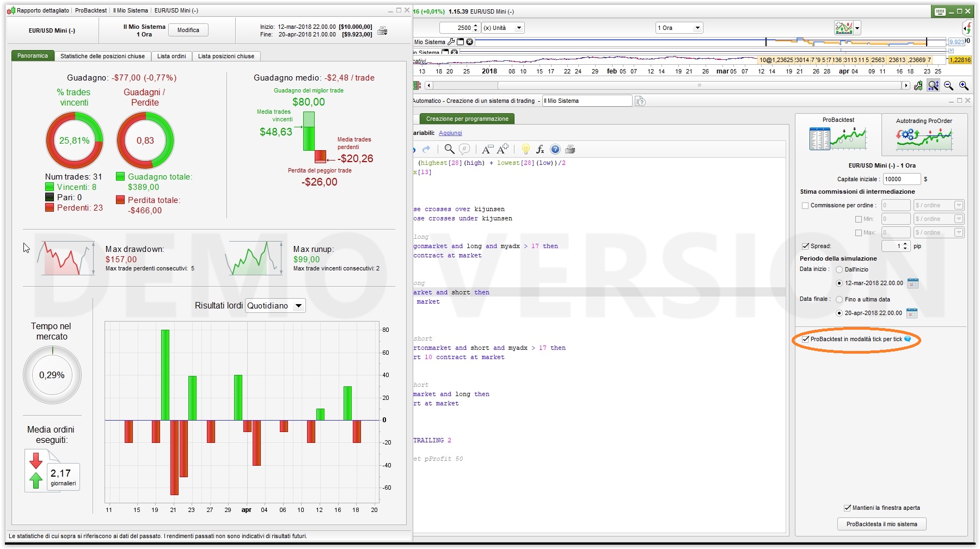Image resolution: width=980 pixels, height=549 pixels.
Task: Toggle ProBacktest tick per tick mode
Action: [806, 339]
